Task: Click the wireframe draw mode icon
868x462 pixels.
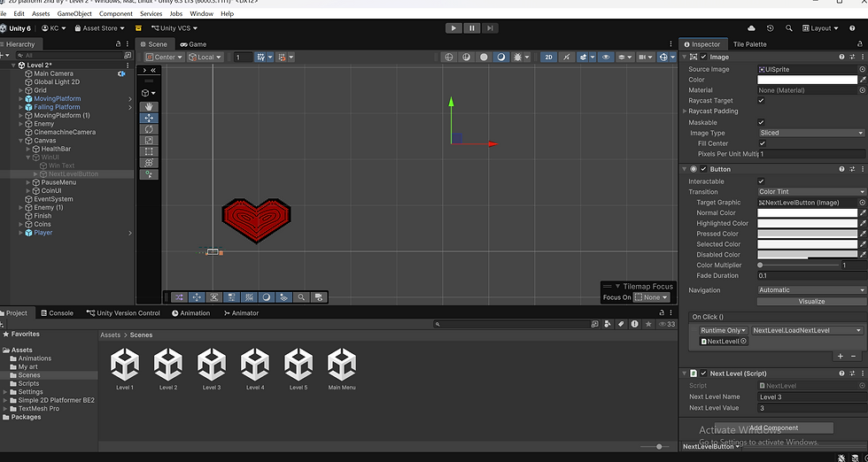Action: pyautogui.click(x=449, y=57)
